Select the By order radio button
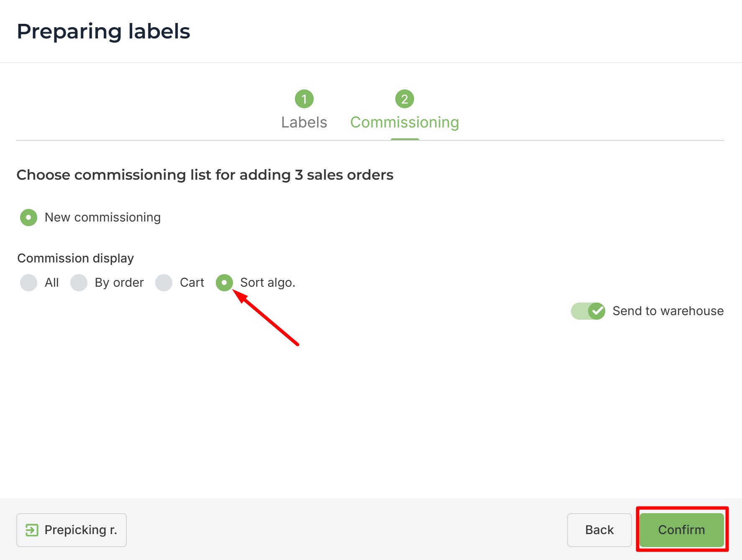The image size is (742, 560). 79,283
